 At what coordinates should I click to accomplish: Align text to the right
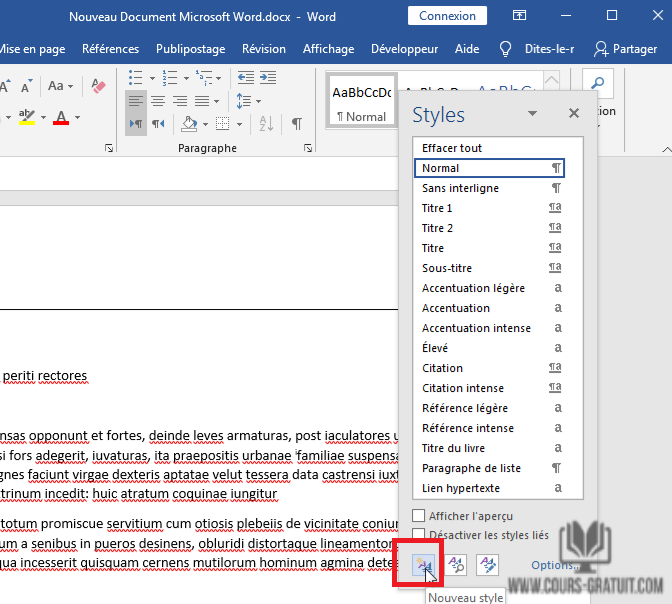(x=180, y=101)
